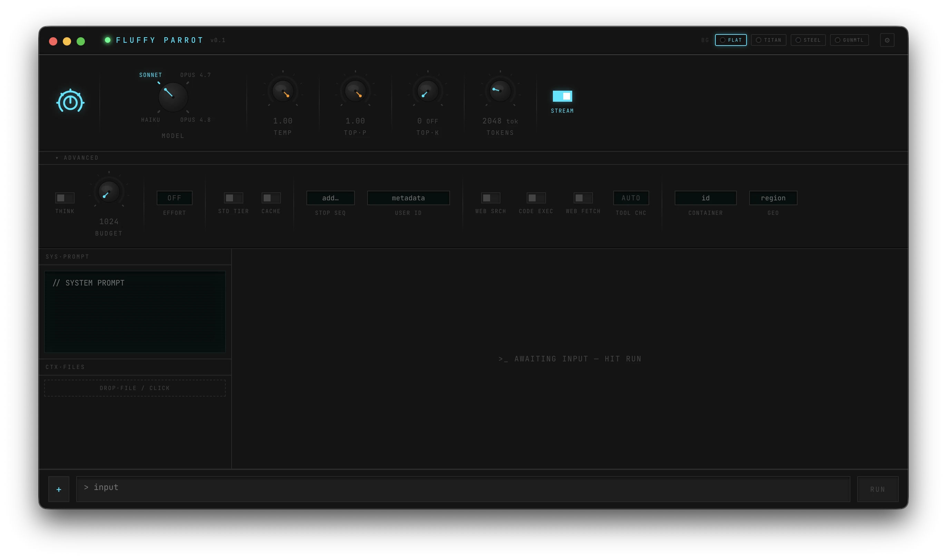Close the window with red button

53,41
